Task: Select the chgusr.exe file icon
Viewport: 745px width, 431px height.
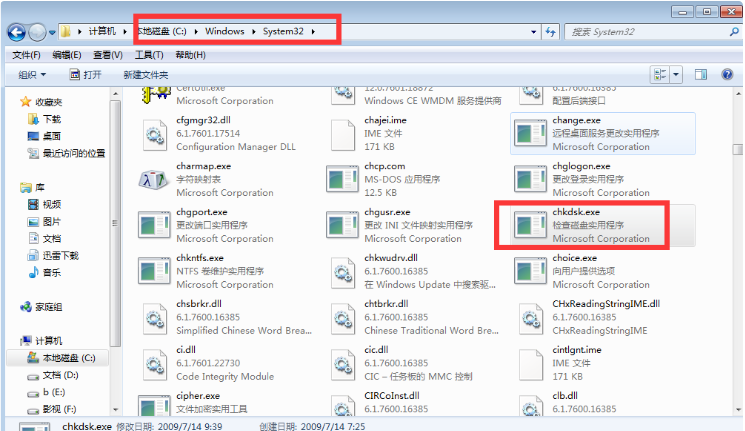Action: [342, 225]
